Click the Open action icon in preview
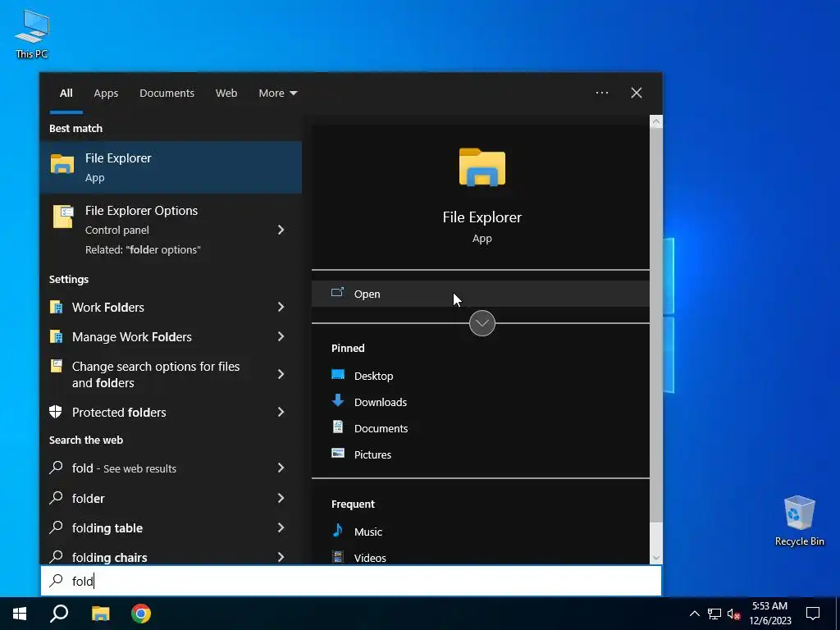This screenshot has height=630, width=840. click(x=337, y=293)
